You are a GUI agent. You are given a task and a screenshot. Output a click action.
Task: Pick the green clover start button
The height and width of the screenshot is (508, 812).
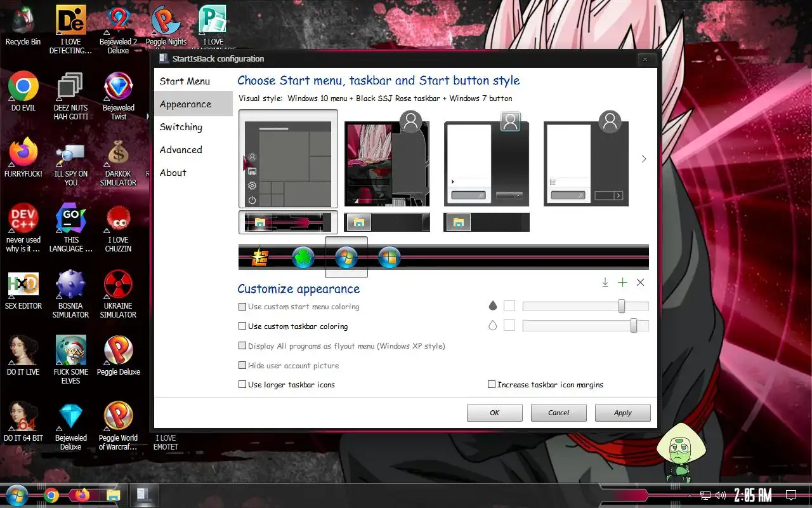tap(303, 257)
